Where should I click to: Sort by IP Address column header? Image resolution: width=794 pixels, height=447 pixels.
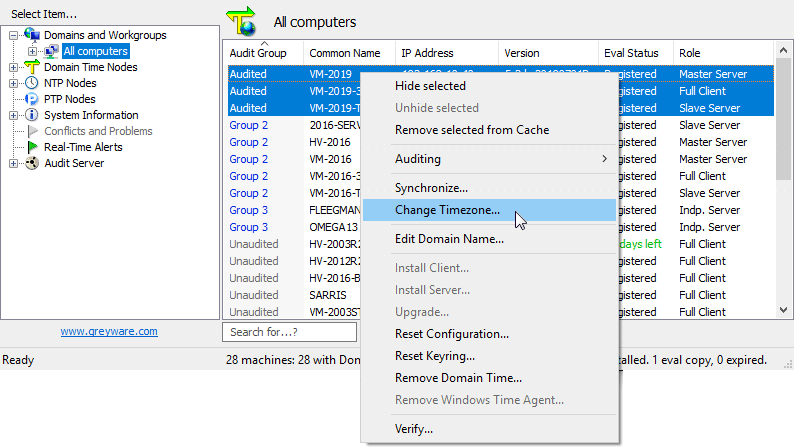click(x=447, y=53)
